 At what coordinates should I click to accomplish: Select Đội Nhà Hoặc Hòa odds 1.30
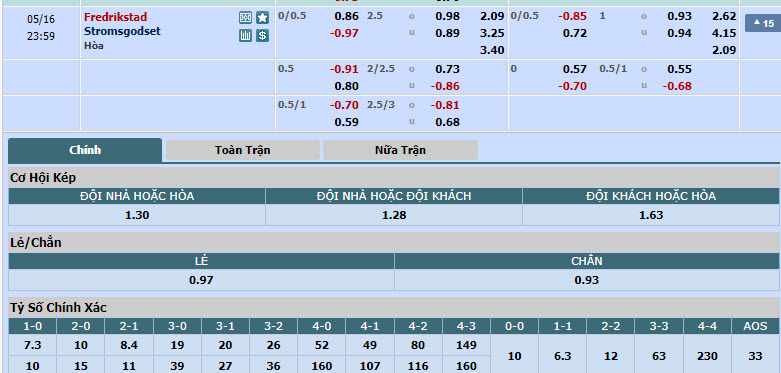137,215
